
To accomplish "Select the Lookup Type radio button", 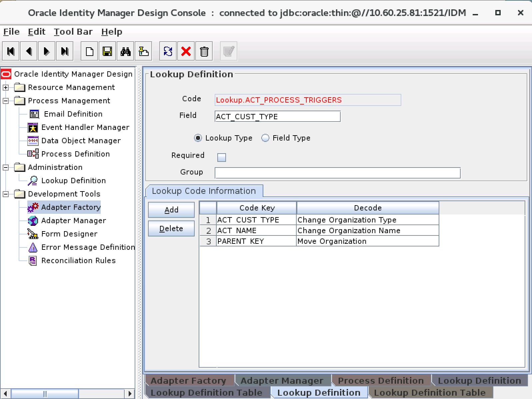I will [198, 138].
